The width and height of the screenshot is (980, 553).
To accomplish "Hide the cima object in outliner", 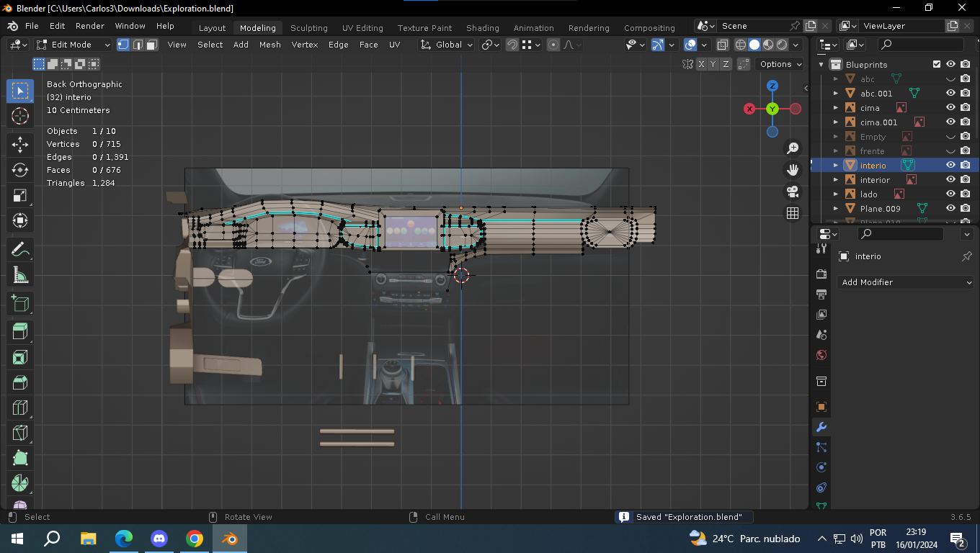I will pos(950,108).
